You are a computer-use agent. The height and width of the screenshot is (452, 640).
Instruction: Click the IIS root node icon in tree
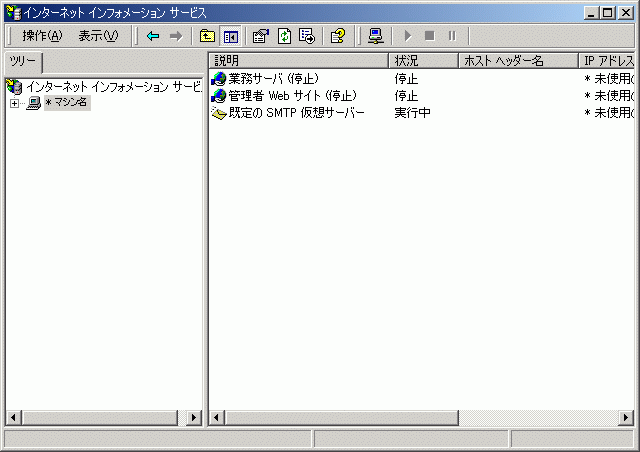(15, 87)
